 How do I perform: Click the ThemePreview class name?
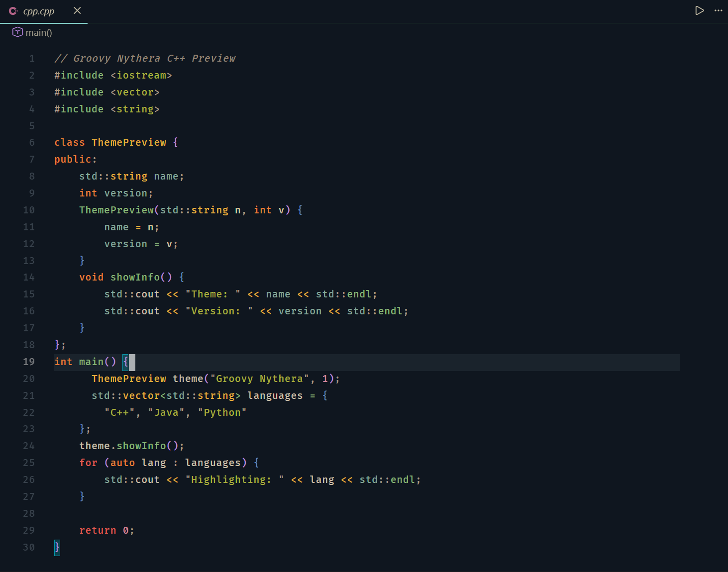(129, 142)
